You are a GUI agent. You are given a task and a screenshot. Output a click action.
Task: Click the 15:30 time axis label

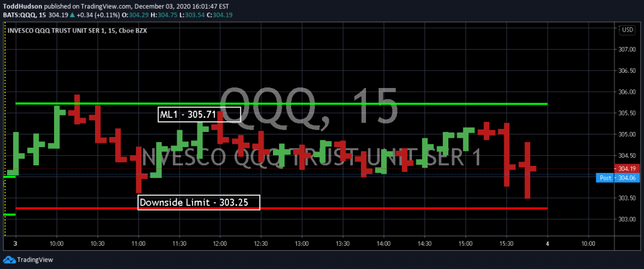506,243
